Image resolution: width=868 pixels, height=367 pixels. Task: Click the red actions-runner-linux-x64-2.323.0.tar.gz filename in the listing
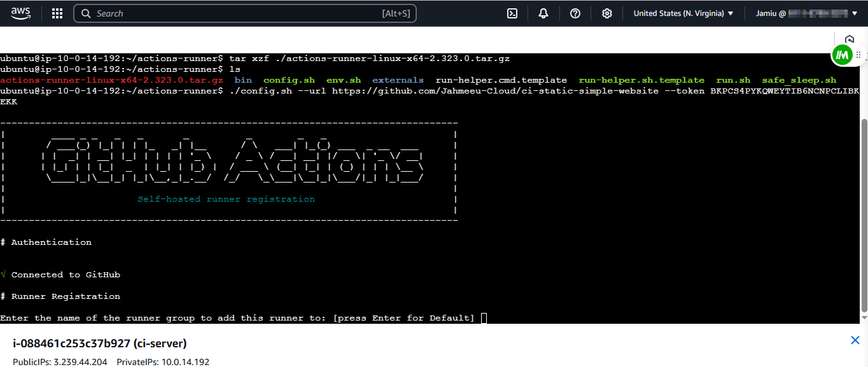111,80
